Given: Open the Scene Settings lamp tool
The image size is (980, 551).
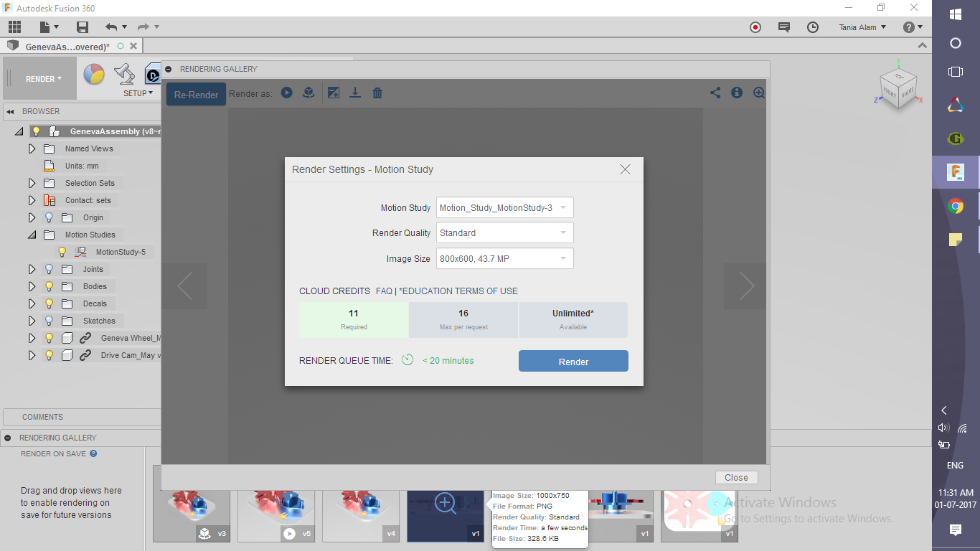Looking at the screenshot, I should point(125,74).
